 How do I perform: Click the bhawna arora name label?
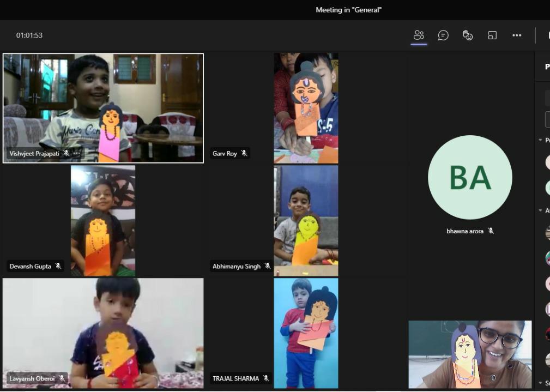click(x=465, y=231)
